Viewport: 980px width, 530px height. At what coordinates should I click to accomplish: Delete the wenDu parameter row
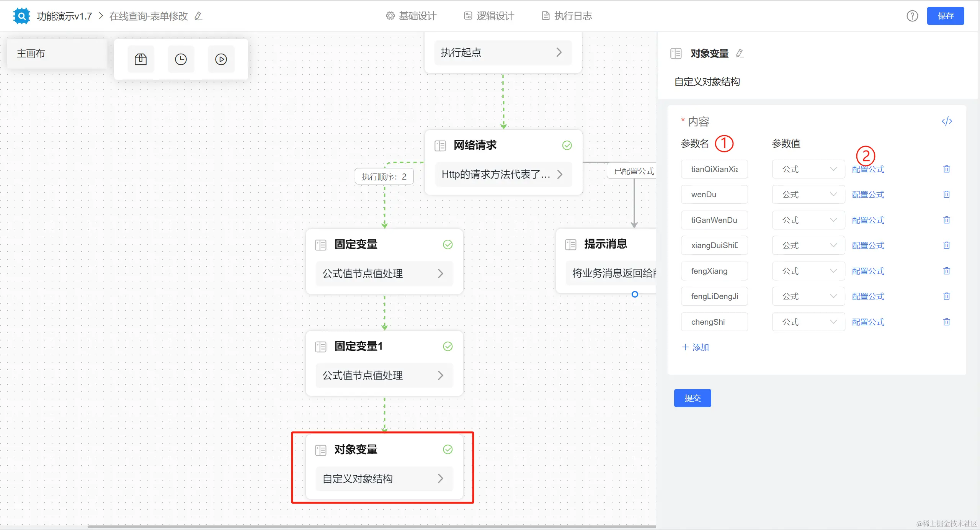click(x=946, y=195)
